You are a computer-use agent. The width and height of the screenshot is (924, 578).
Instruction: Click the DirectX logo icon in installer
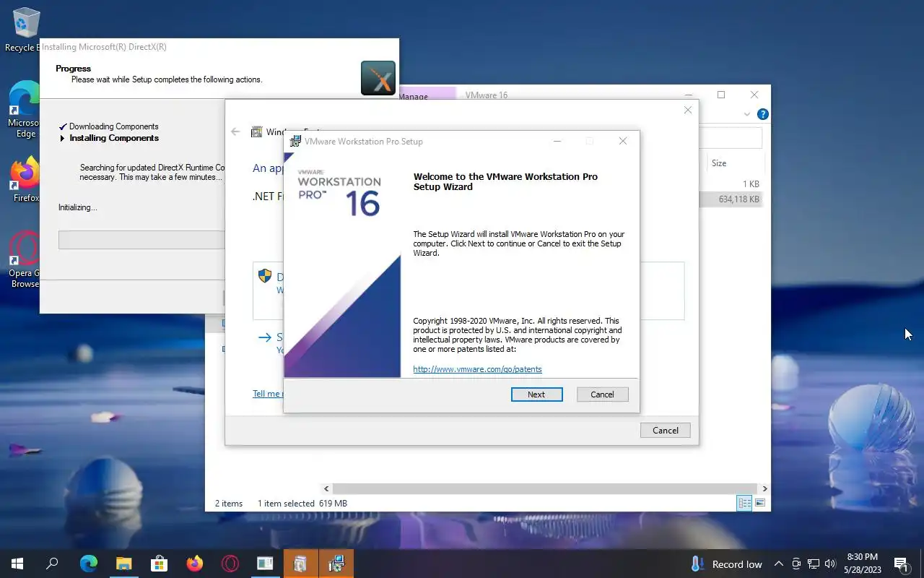coord(378,78)
